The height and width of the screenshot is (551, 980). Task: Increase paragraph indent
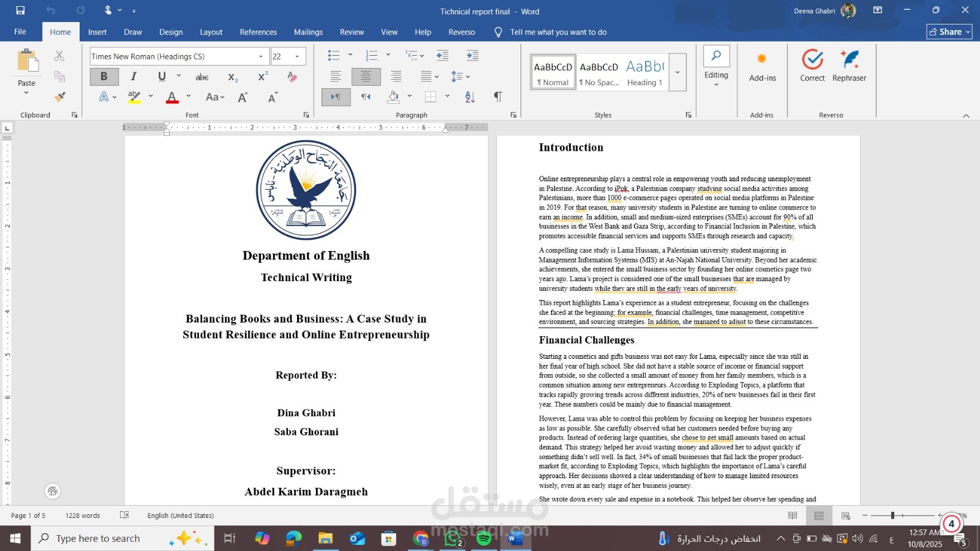point(472,56)
